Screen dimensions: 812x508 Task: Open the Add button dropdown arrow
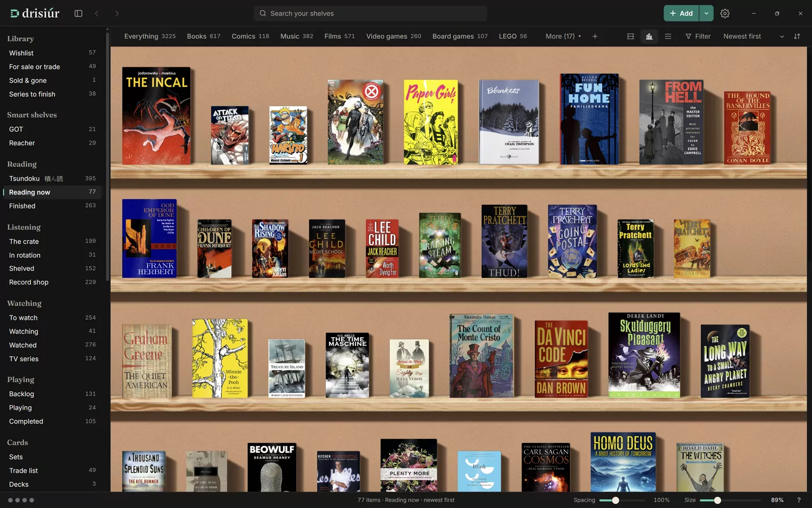point(706,13)
